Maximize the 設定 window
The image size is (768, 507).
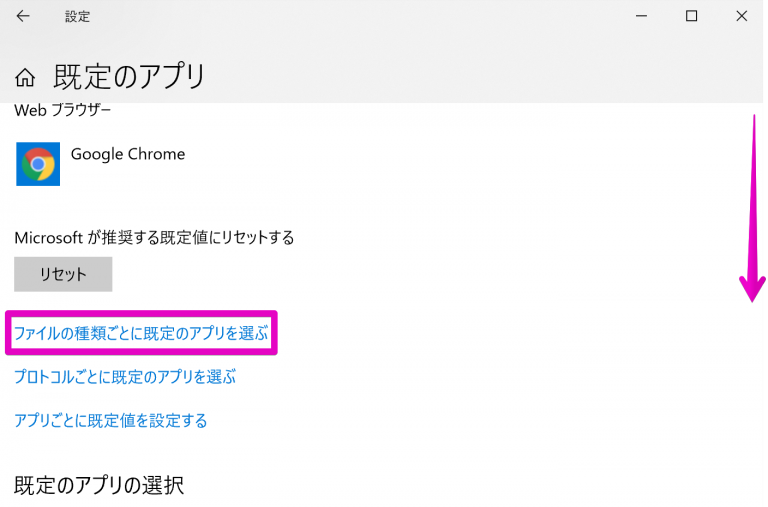tap(691, 16)
